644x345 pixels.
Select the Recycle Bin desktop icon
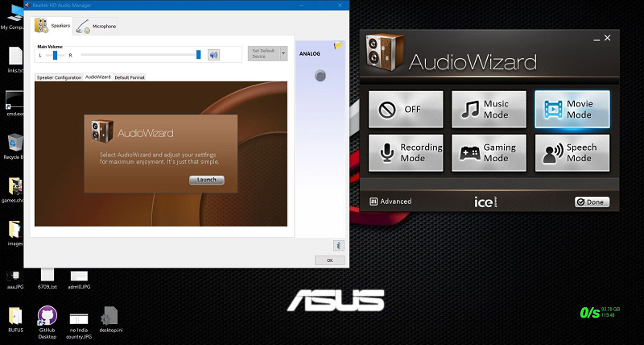(14, 147)
